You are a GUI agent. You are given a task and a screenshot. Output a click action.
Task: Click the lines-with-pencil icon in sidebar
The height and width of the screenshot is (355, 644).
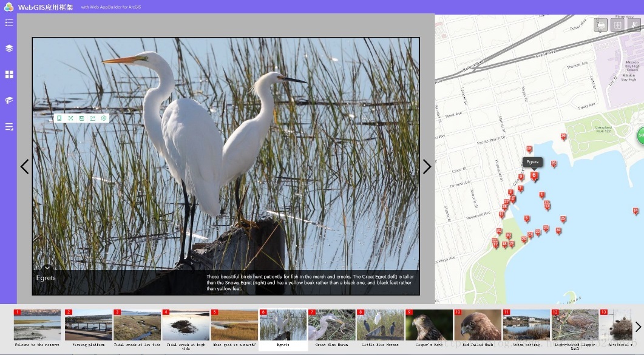pos(9,127)
